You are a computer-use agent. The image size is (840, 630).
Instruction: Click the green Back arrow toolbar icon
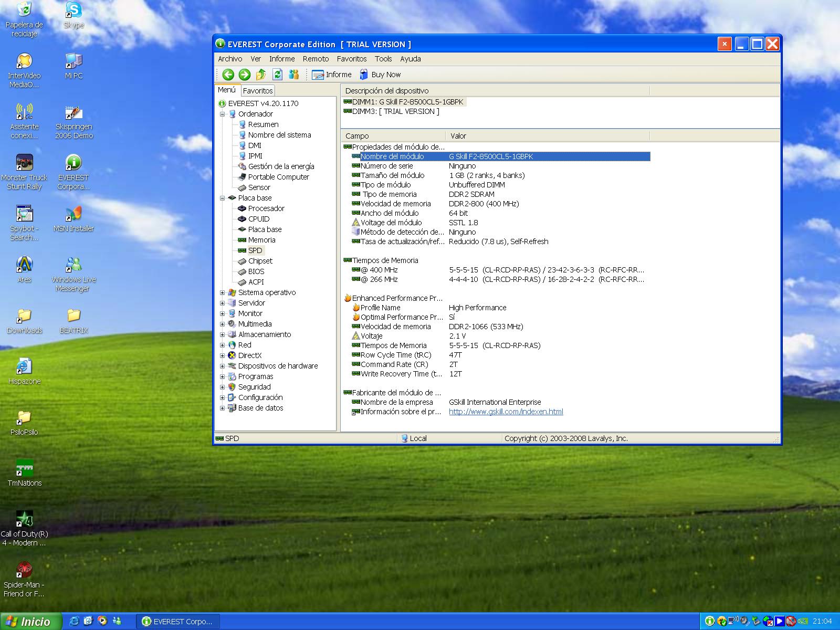228,75
